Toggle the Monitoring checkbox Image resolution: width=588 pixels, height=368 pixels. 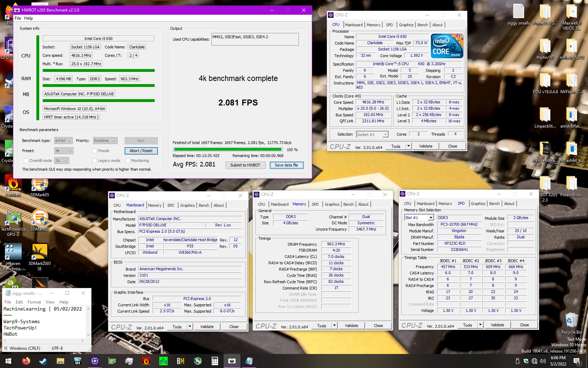tap(128, 161)
